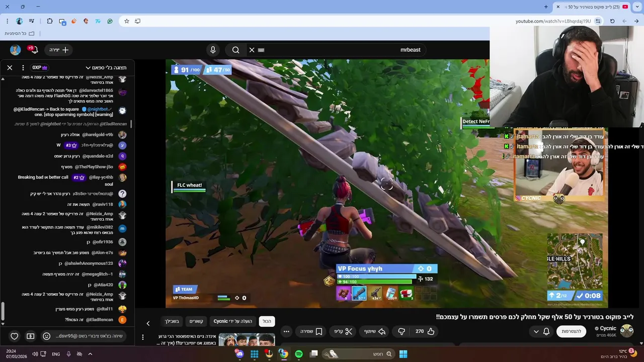The height and width of the screenshot is (362, 644).
Task: Show hidden system tray icons
Action: (x=90, y=354)
